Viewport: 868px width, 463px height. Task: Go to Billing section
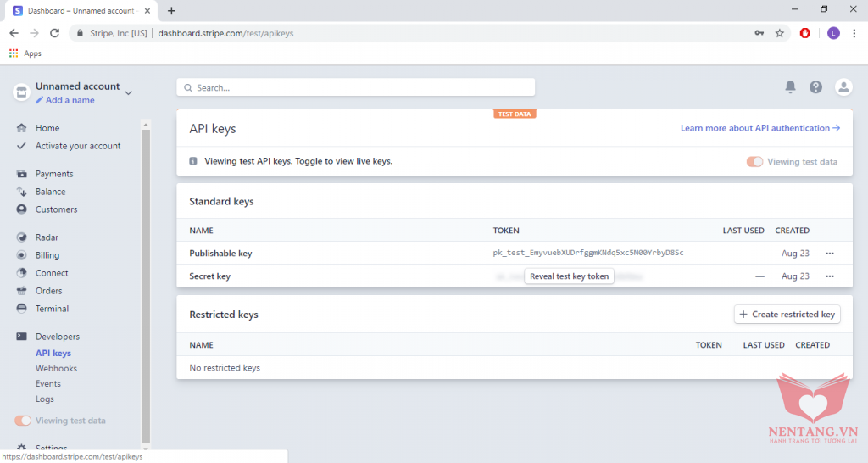pos(47,255)
